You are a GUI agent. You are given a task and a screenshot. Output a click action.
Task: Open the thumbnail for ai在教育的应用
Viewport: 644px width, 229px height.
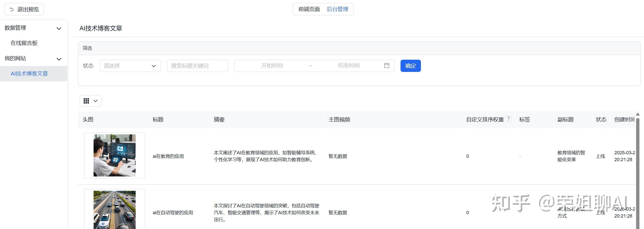pos(114,155)
